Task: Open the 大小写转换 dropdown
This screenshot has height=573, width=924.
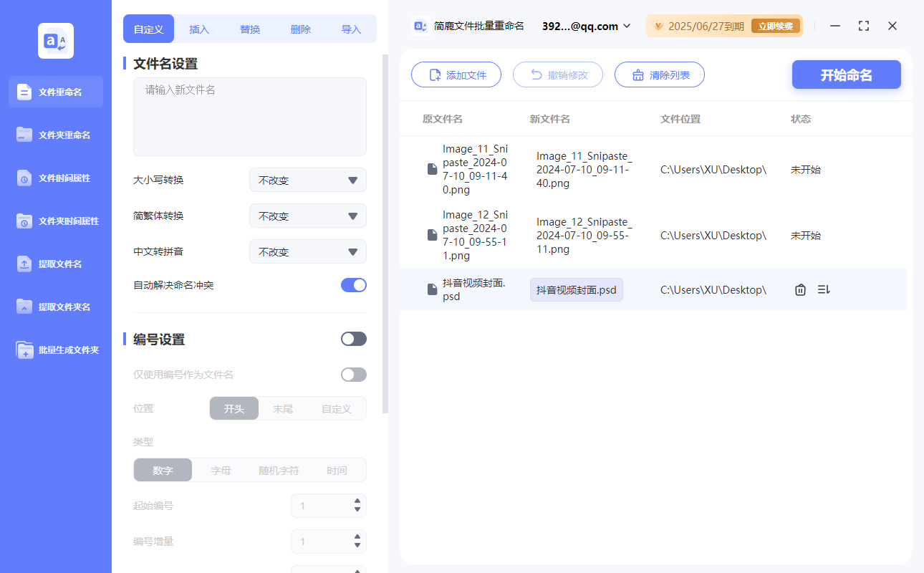Action: 307,180
